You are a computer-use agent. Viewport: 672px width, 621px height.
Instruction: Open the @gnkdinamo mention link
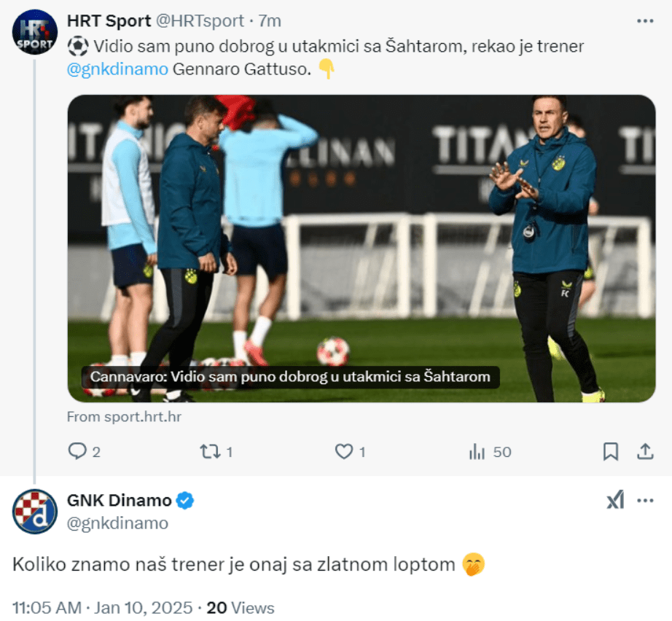[117, 69]
